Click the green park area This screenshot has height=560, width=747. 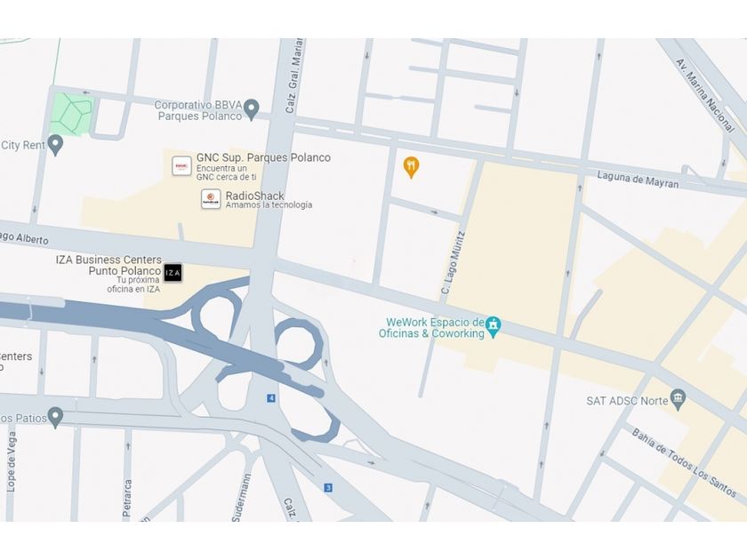(x=71, y=115)
